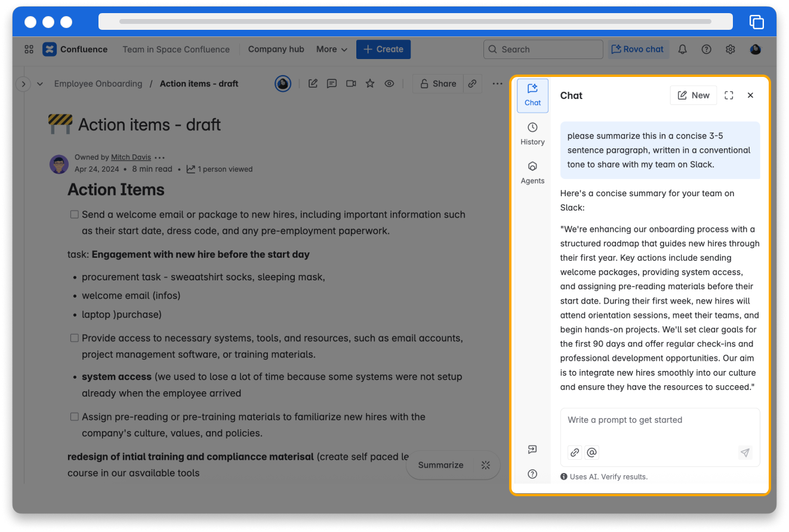Check the Assign pre-reading materials checkbox
Image resolution: width=789 pixels, height=532 pixels.
pyautogui.click(x=75, y=417)
